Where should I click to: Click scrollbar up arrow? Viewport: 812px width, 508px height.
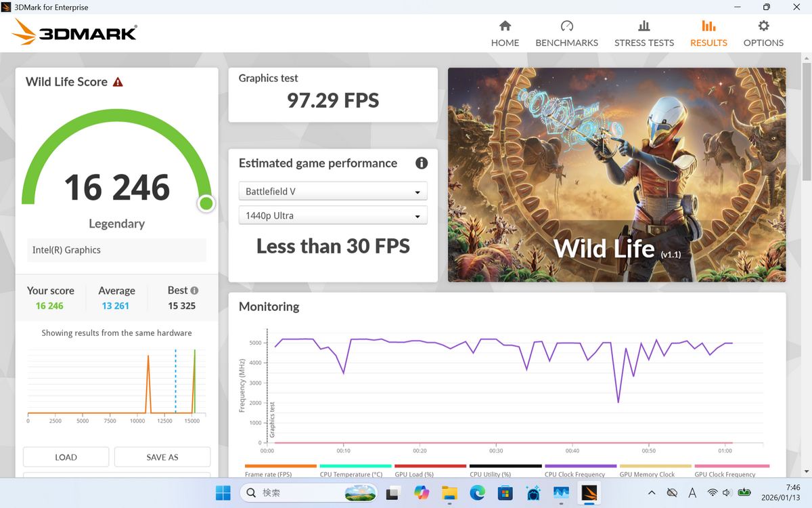coord(806,59)
